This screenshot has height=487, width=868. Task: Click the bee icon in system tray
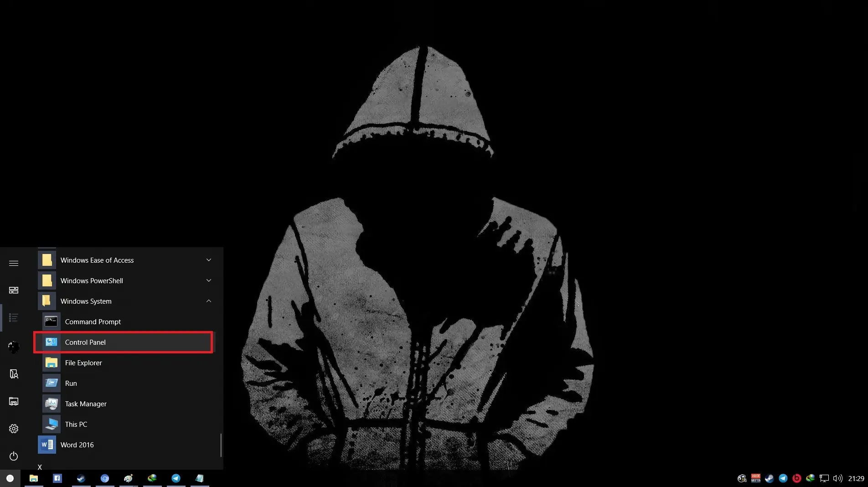click(x=742, y=478)
